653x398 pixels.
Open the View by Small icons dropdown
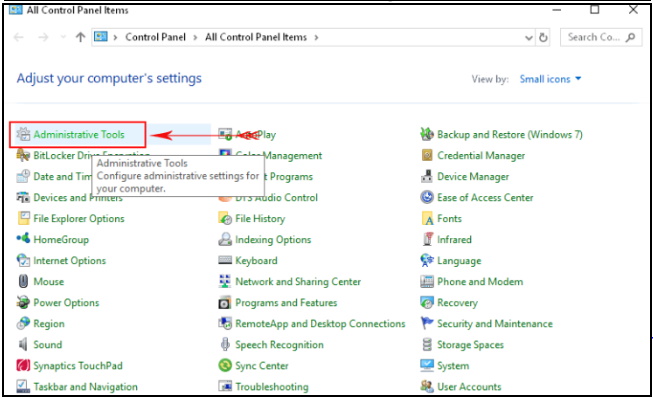click(x=550, y=79)
